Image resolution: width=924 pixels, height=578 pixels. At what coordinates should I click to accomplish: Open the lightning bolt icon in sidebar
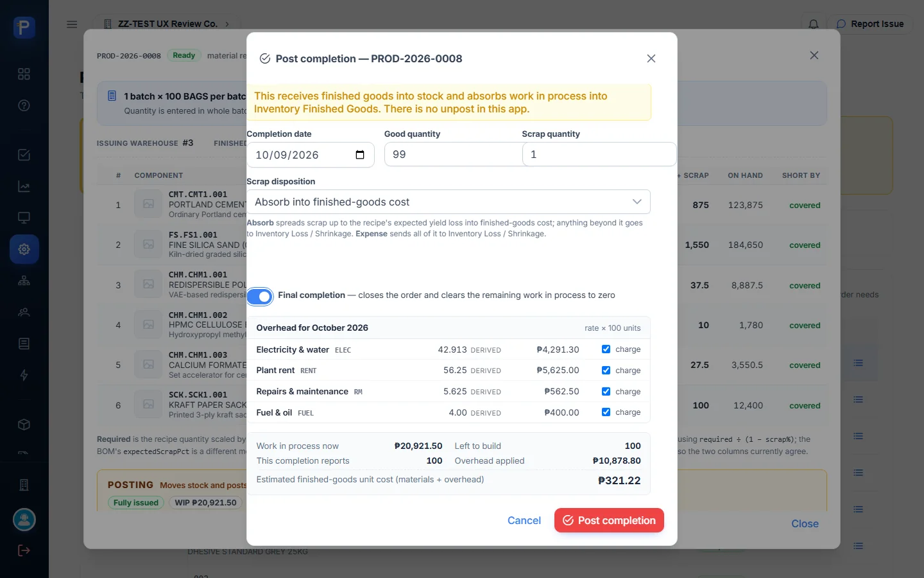(x=24, y=375)
